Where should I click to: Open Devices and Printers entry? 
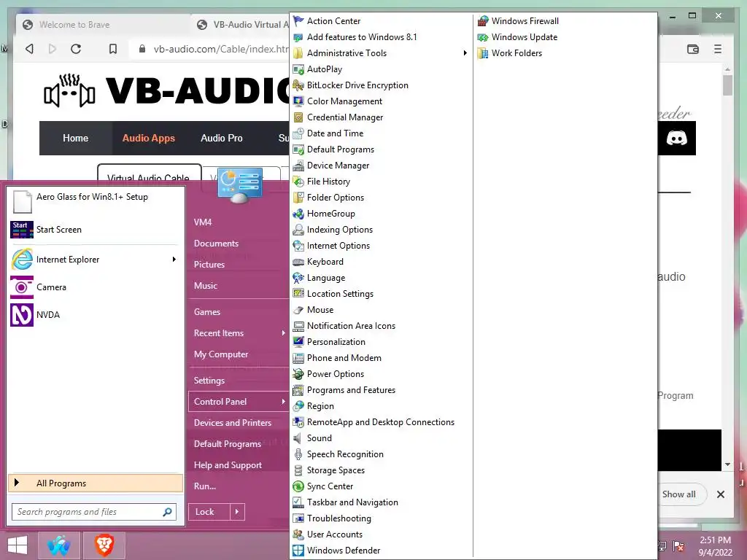[233, 423]
